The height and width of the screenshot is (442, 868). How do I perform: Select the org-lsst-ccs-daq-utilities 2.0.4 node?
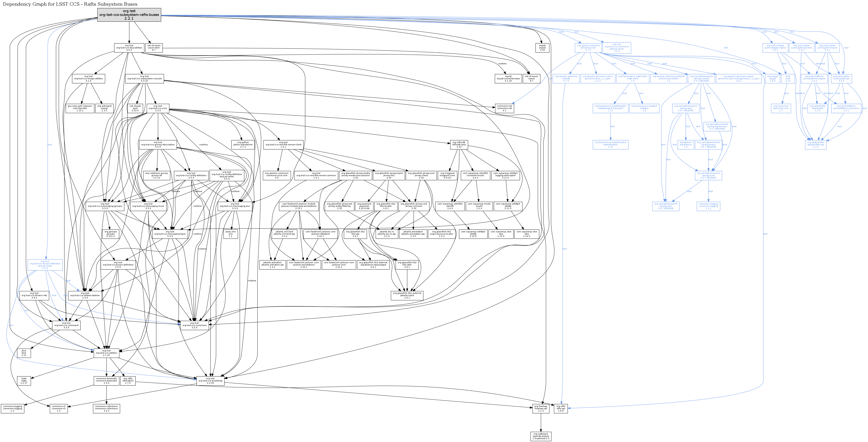pyautogui.click(x=129, y=48)
